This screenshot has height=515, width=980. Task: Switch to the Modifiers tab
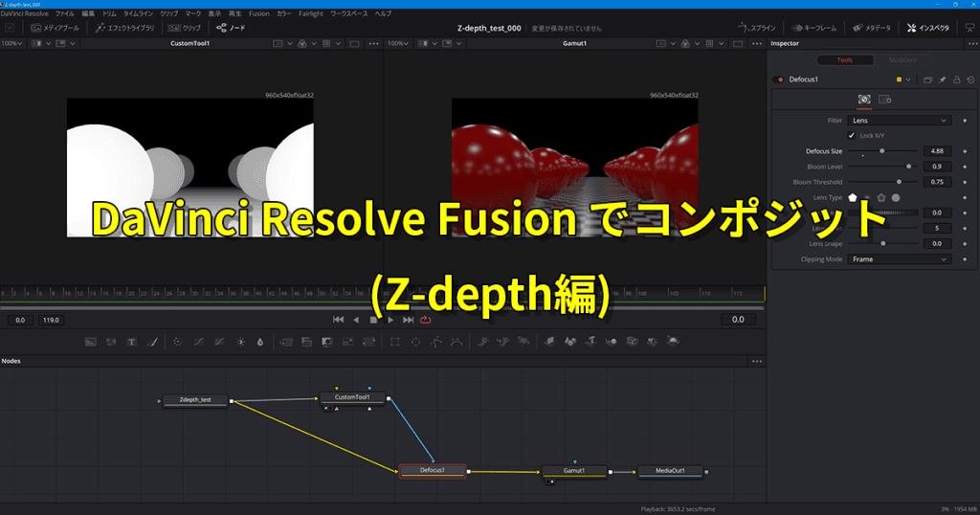[x=902, y=60]
